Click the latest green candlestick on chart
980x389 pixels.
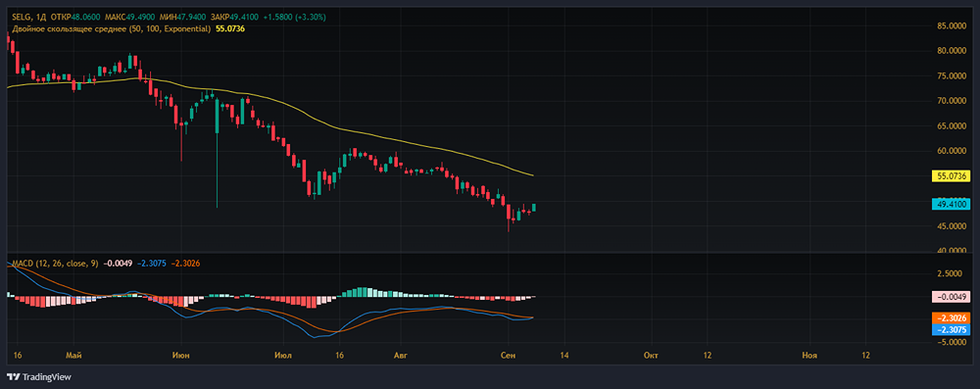point(534,208)
